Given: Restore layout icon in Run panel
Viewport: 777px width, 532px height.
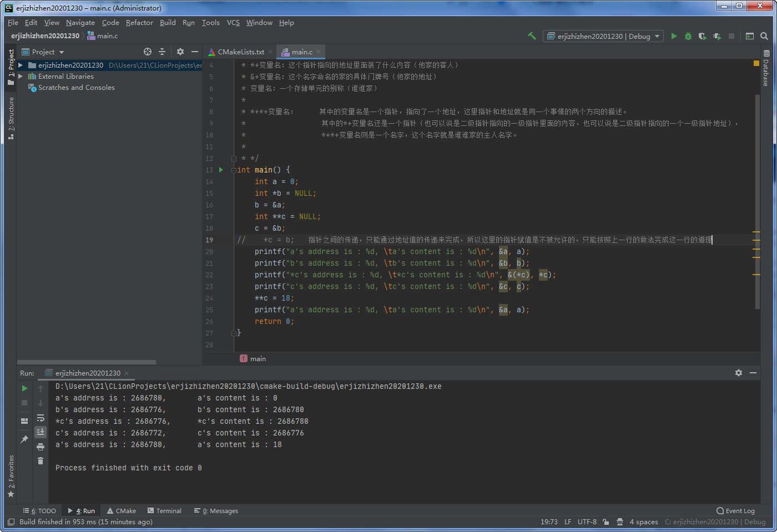Looking at the screenshot, I should point(24,421).
